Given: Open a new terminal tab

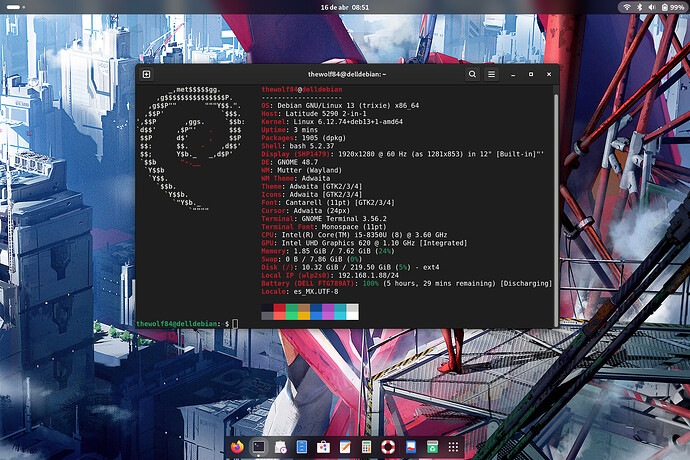Looking at the screenshot, I should click(x=147, y=74).
